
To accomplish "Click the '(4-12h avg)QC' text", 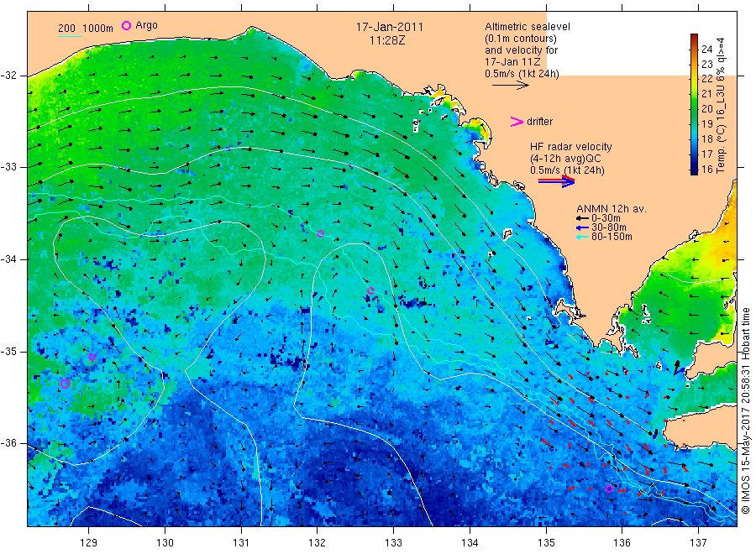I will pos(565,159).
